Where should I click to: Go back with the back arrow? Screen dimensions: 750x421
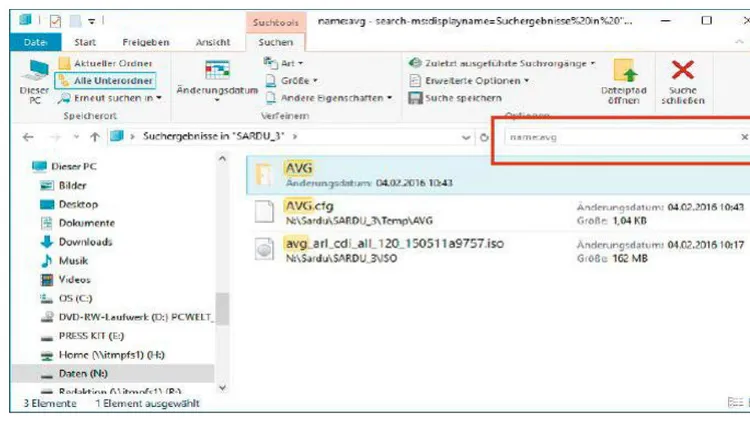(x=28, y=137)
